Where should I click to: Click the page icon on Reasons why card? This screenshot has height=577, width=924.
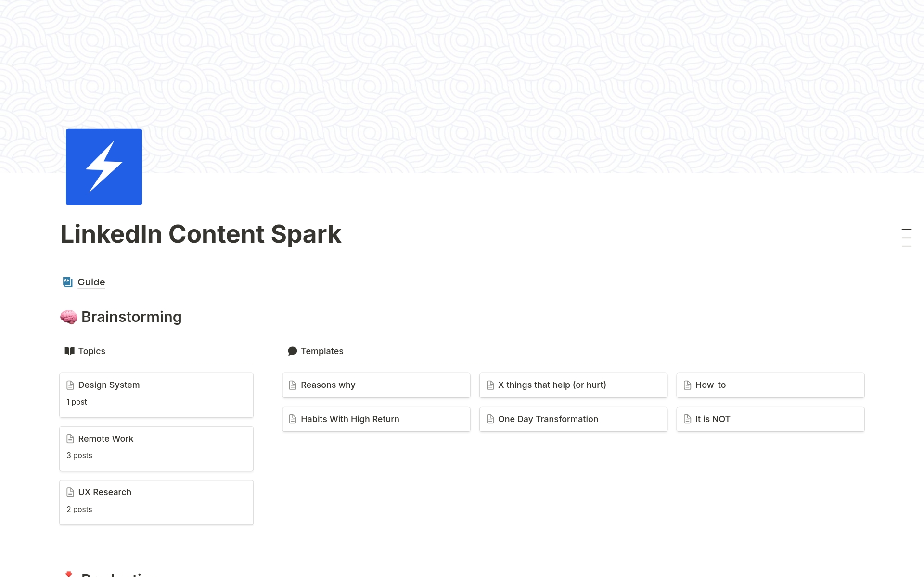[293, 385]
